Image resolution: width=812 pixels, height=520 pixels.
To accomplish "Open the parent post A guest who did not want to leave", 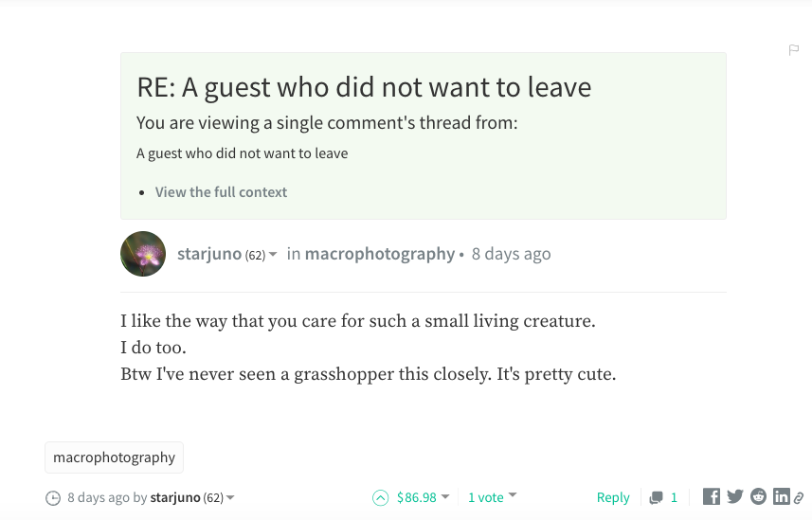I will point(242,152).
